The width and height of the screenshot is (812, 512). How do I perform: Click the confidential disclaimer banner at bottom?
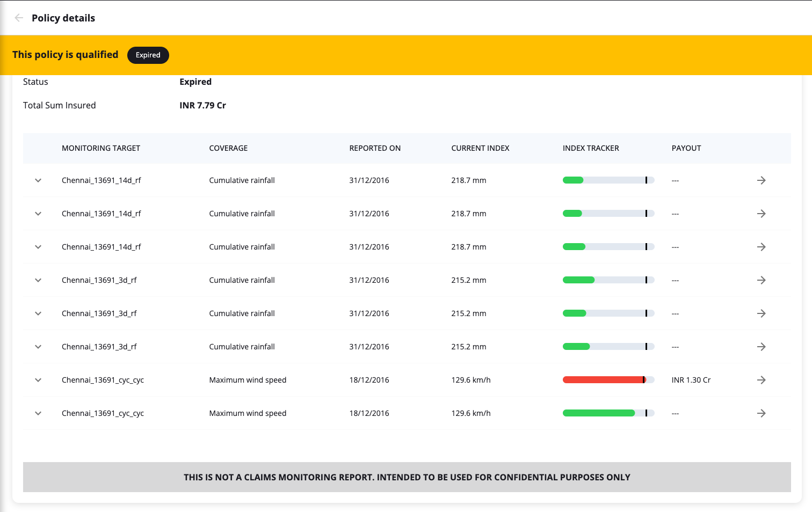(x=407, y=477)
